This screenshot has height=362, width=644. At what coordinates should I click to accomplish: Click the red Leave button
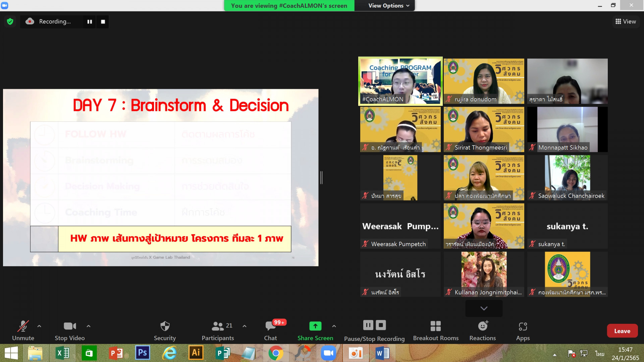[x=622, y=331]
